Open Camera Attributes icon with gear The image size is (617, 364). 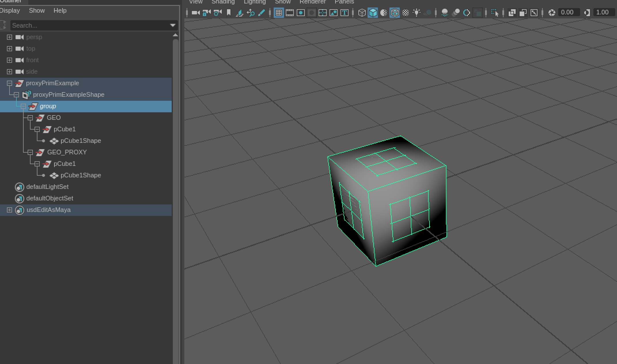[x=218, y=13]
